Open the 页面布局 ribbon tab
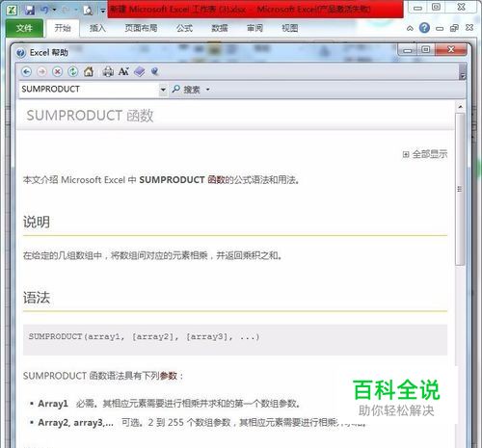 click(x=141, y=28)
